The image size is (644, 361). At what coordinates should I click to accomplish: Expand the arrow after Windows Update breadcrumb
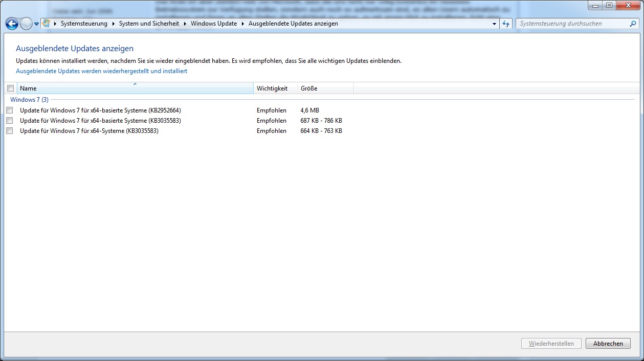[243, 24]
